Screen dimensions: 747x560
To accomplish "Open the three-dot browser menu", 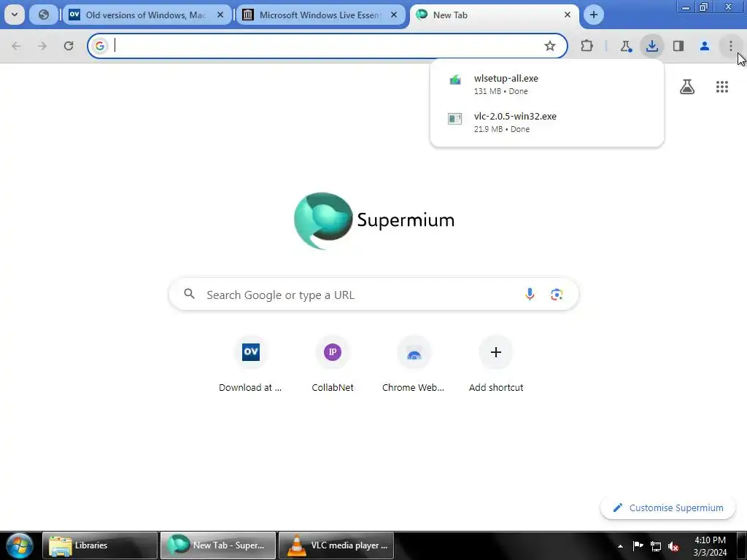I will point(730,46).
